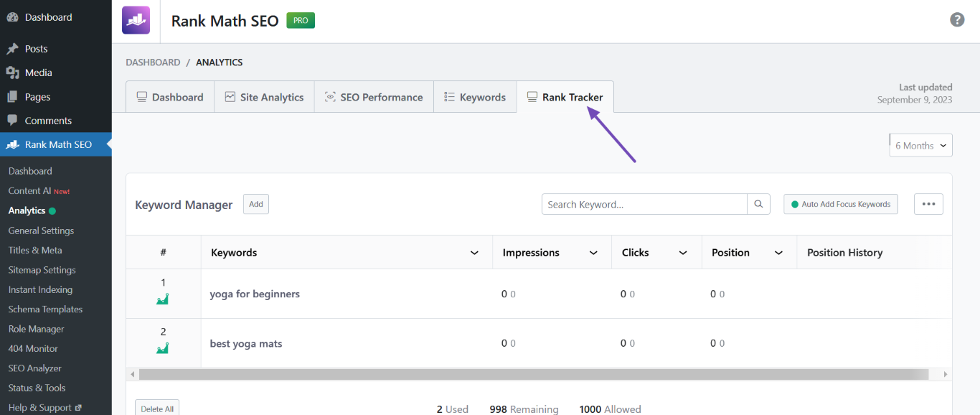Click in the Search Keyword field

point(644,204)
